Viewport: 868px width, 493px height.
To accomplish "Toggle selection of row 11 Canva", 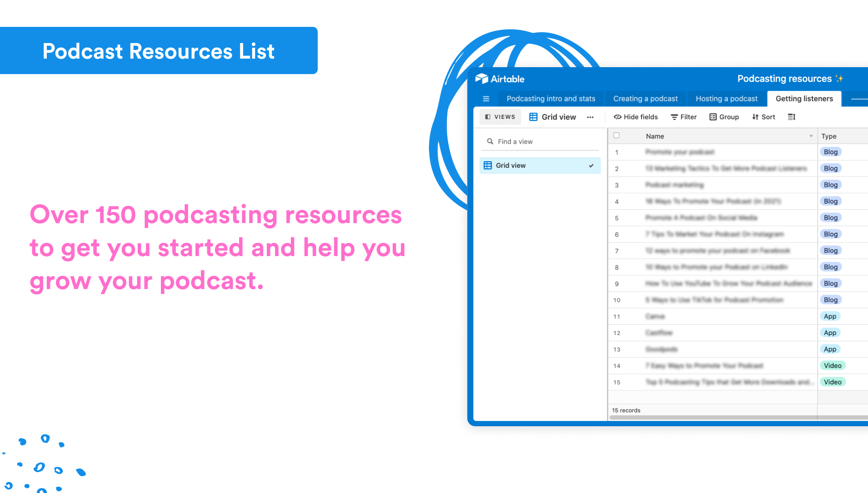I will tap(616, 316).
